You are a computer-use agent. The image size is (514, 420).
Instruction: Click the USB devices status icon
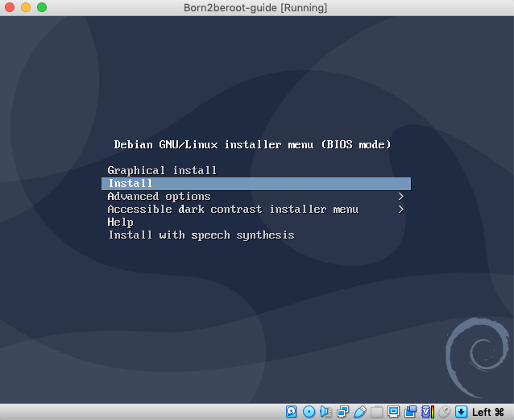click(359, 411)
